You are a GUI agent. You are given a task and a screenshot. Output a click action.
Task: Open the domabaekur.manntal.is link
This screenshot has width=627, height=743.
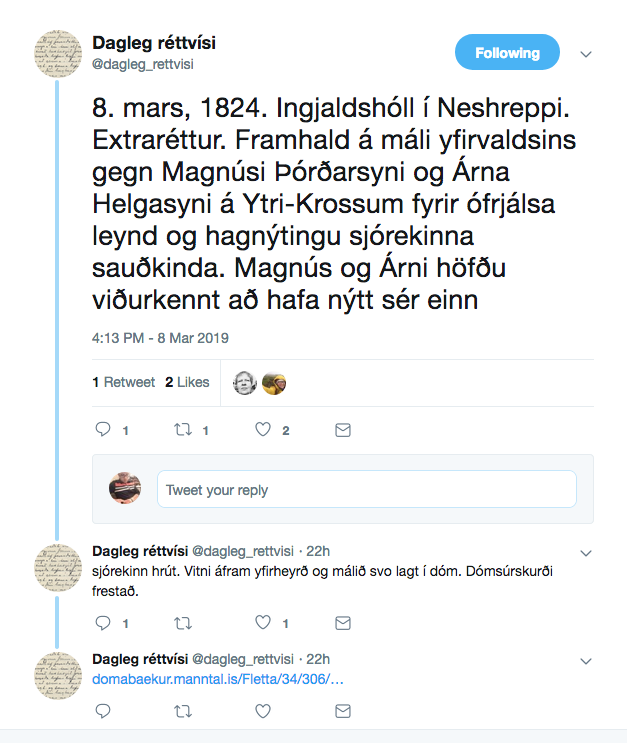click(x=218, y=678)
